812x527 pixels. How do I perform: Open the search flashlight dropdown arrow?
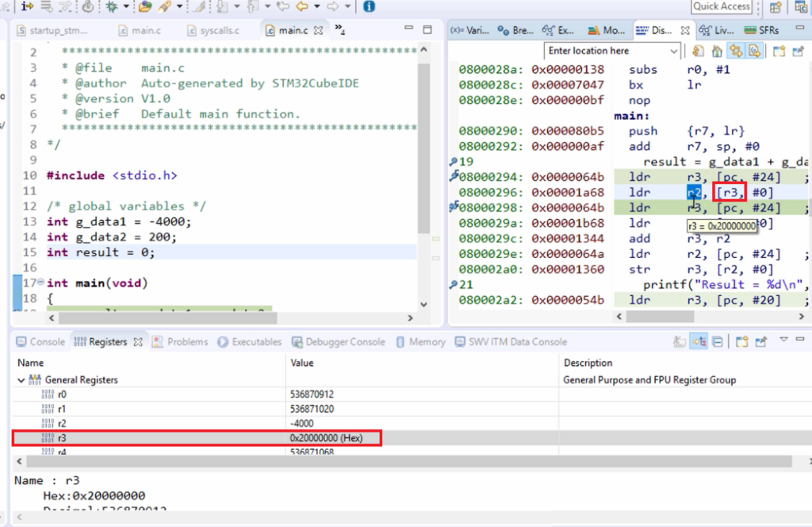(x=180, y=6)
